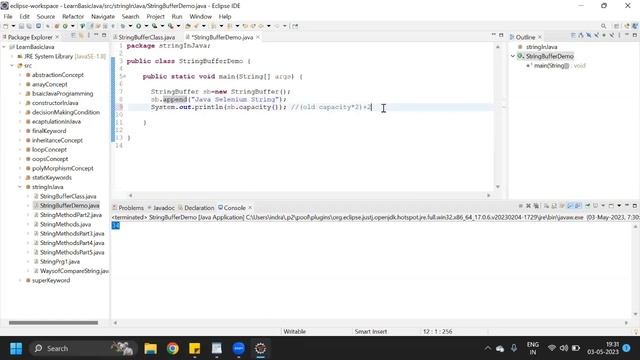Expand the abstractionConcept package node

(20, 75)
